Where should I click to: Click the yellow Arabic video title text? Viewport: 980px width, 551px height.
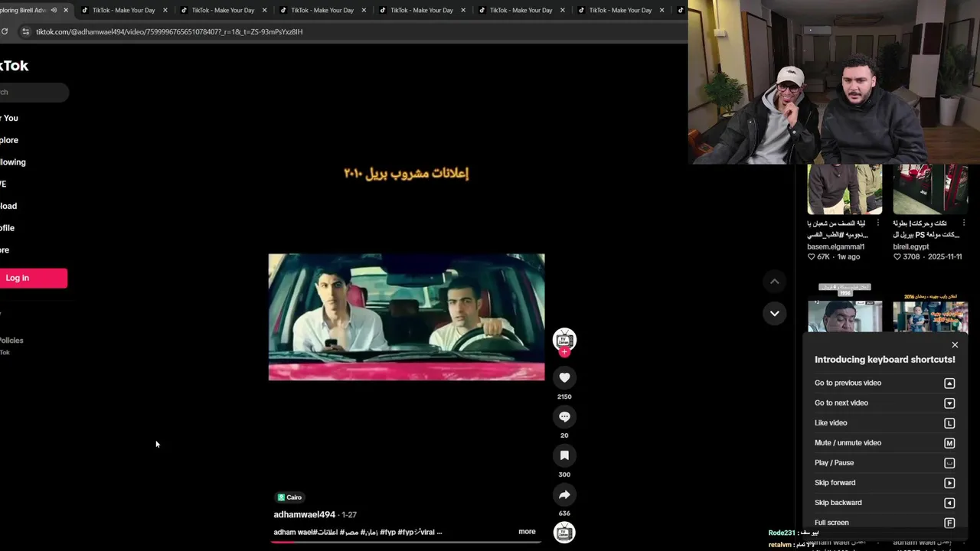(x=407, y=173)
